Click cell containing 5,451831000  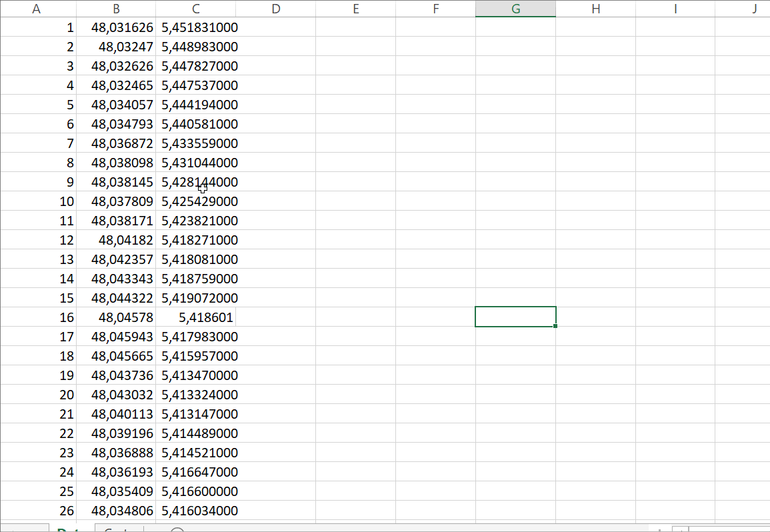196,27
